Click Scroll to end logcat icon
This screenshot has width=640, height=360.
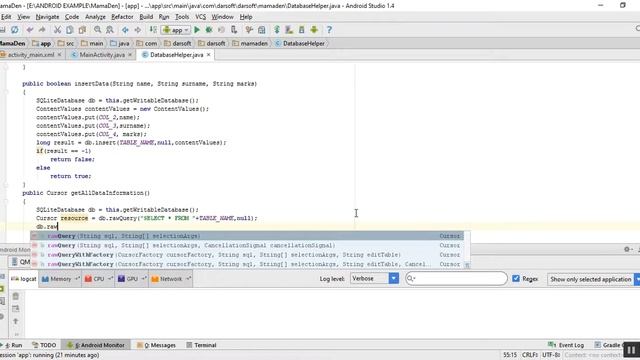click(x=16, y=309)
